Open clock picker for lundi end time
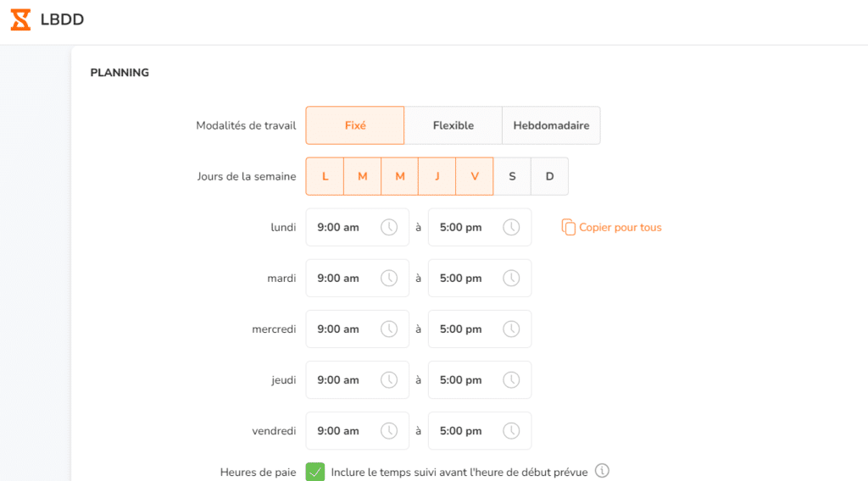The image size is (868, 481). tap(511, 227)
